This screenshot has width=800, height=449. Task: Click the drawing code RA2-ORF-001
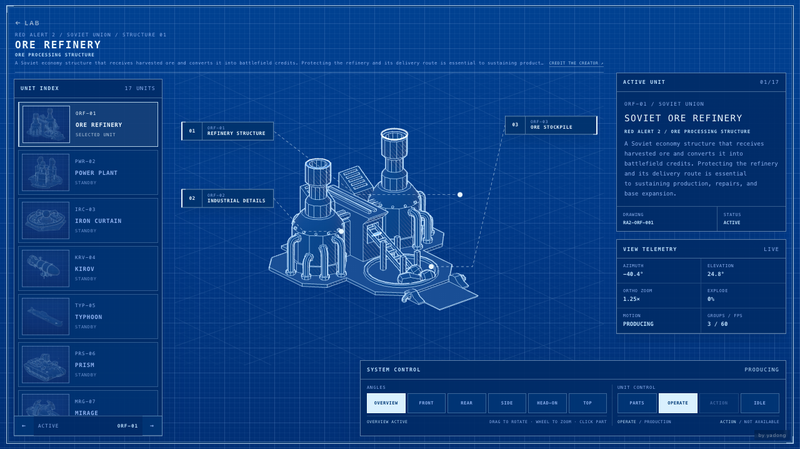pyautogui.click(x=638, y=222)
